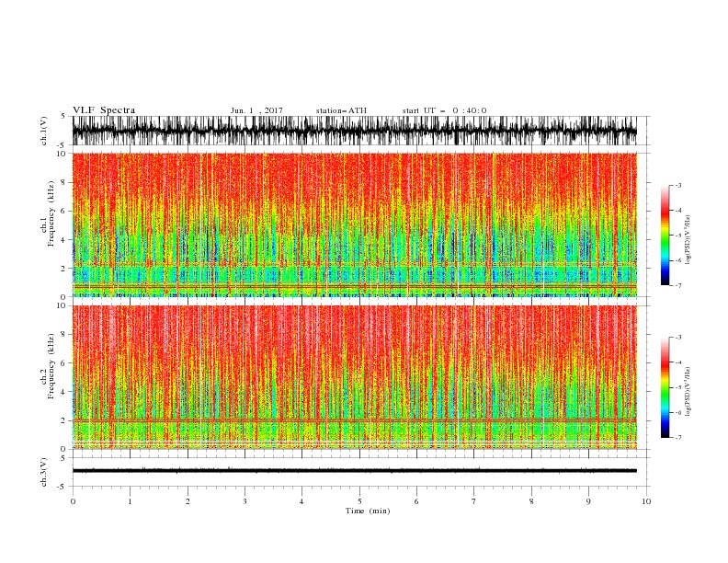728x563 pixels.
Task: Click the time axis tick label "2"
Action: pyautogui.click(x=188, y=501)
